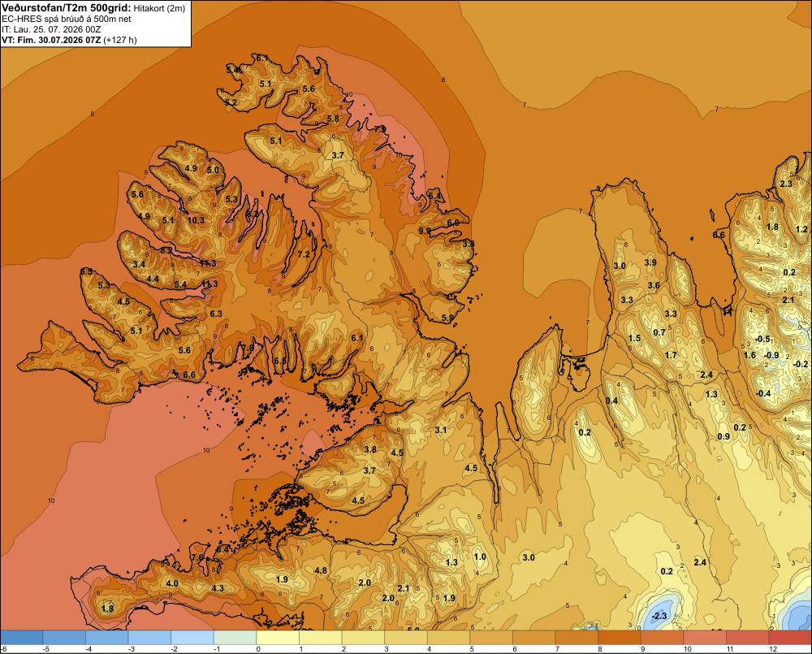Select the 'VT: Fim. 30.07.2026 07Z' line
The image size is (812, 654).
(x=52, y=40)
